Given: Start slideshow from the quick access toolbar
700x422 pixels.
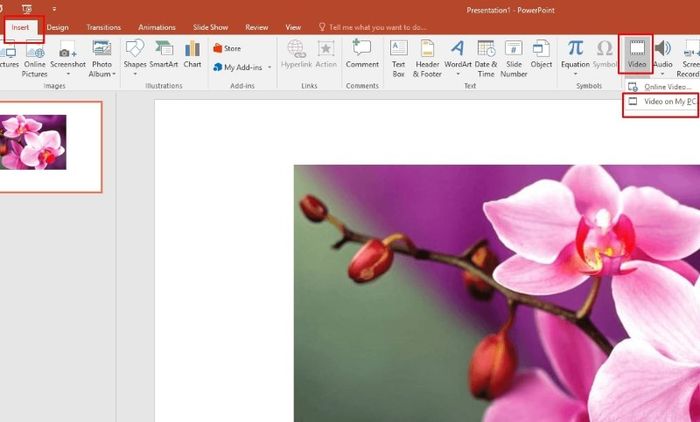Looking at the screenshot, I should (27, 9).
